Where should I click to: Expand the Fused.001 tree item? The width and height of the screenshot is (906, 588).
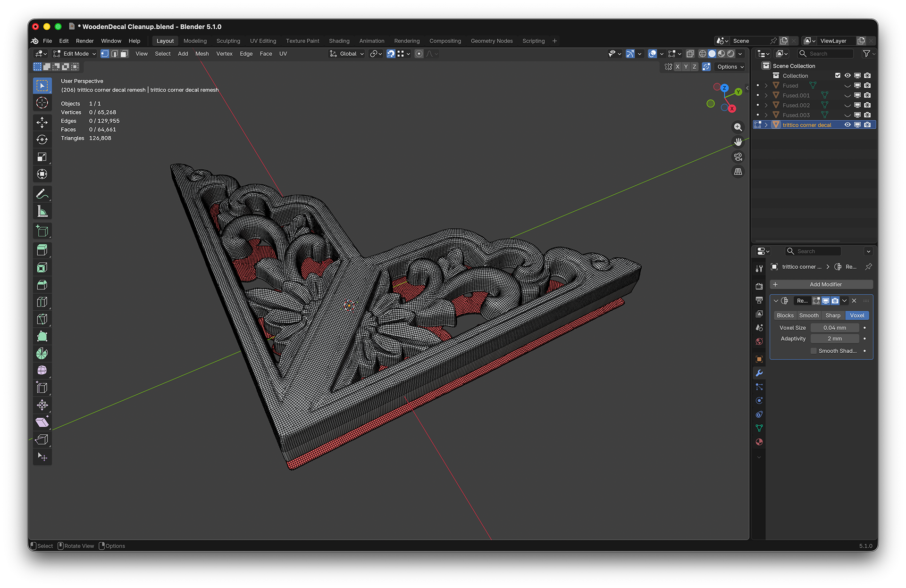766,95
